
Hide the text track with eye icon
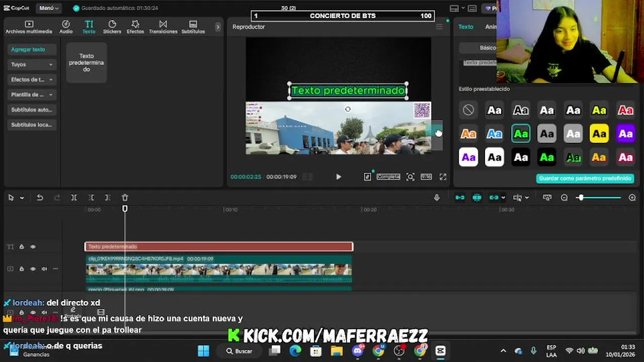click(x=33, y=247)
